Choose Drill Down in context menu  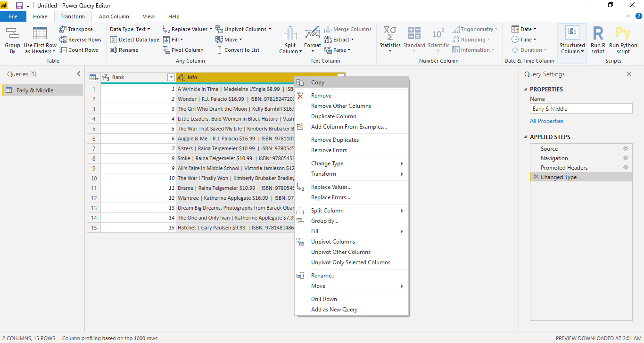(x=352, y=299)
